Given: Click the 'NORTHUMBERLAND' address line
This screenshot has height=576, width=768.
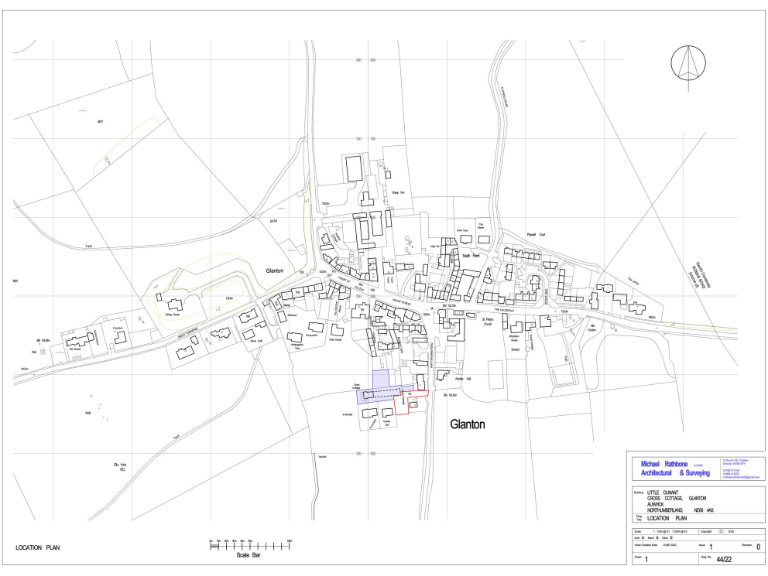Looking at the screenshot, I should tap(665, 510).
